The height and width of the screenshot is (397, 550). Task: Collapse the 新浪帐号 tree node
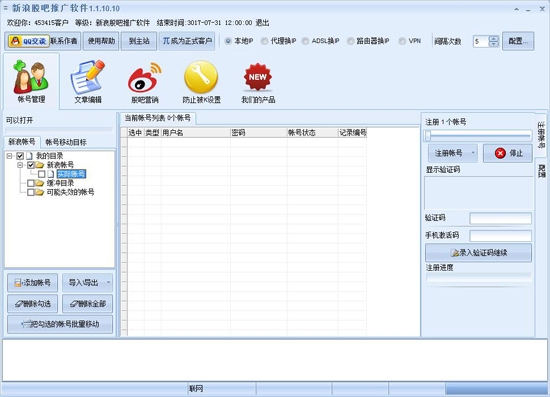pos(20,165)
